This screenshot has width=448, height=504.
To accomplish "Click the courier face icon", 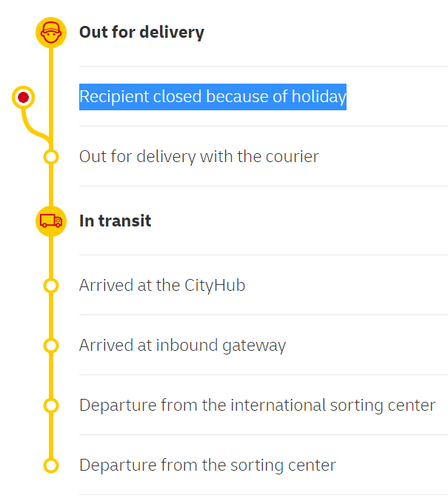I will pos(50,33).
